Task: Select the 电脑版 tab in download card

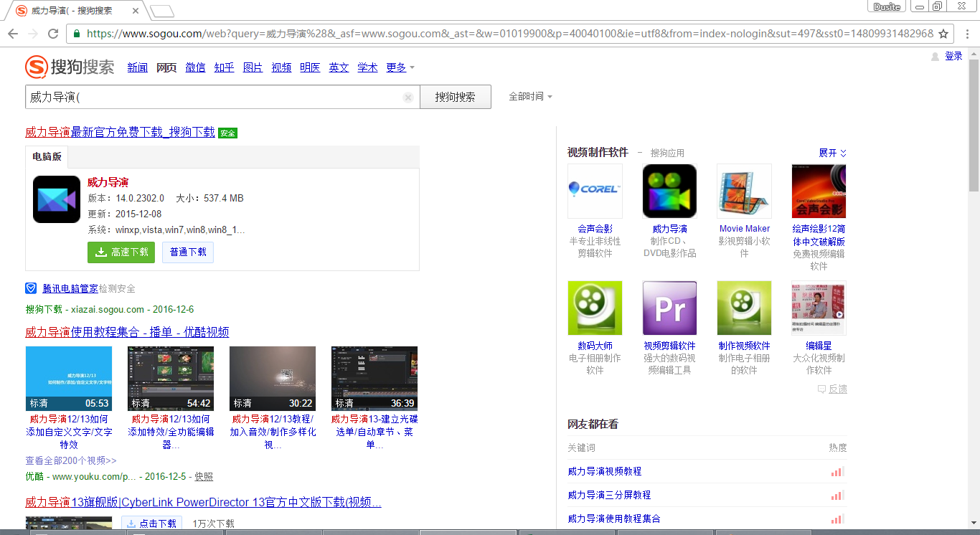Action: pos(47,157)
